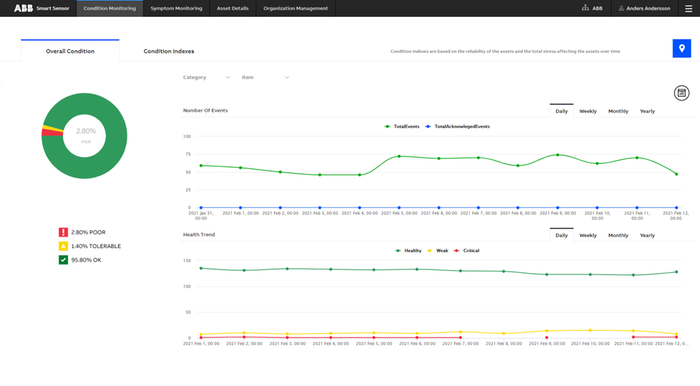Open the Anders Andersson user profile
The width and height of the screenshot is (700, 386).
tap(644, 8)
